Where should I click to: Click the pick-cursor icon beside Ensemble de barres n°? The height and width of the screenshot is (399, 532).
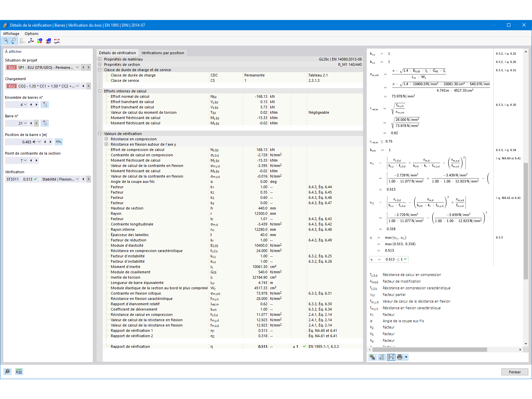(45, 104)
